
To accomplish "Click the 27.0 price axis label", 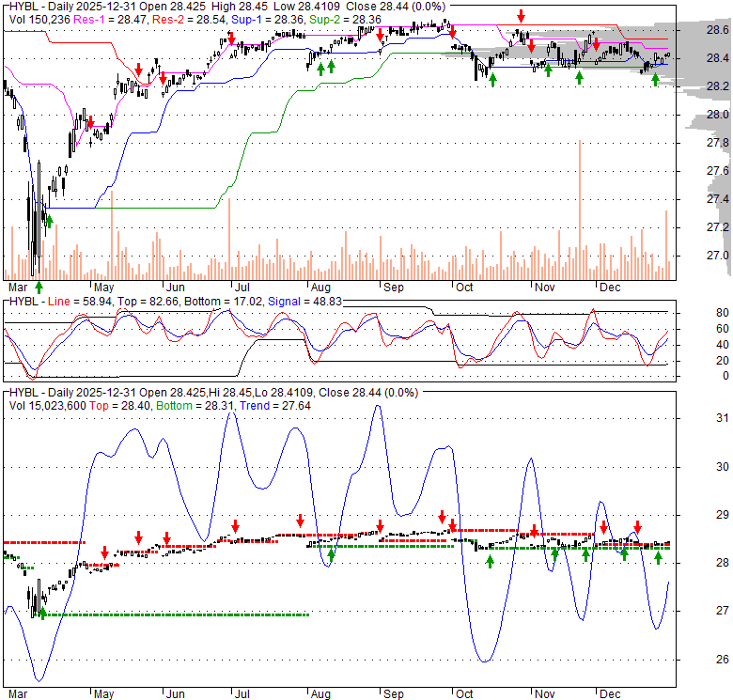I will 718,256.
